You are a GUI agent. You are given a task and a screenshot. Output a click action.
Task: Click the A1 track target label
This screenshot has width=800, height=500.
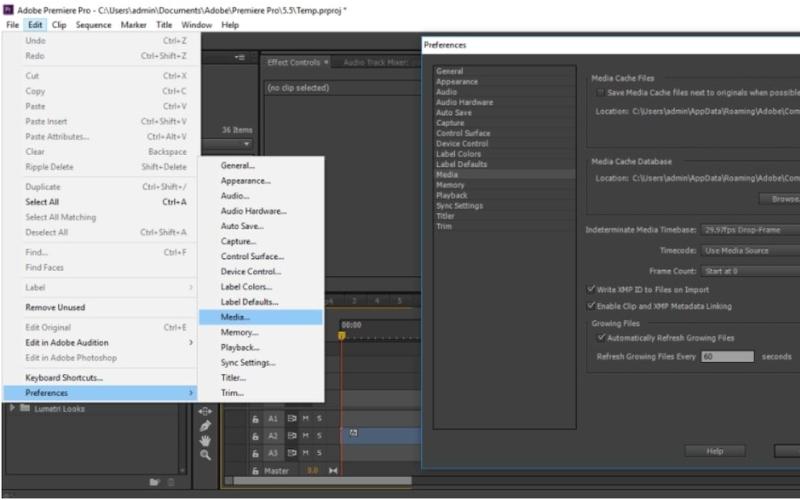(x=273, y=419)
